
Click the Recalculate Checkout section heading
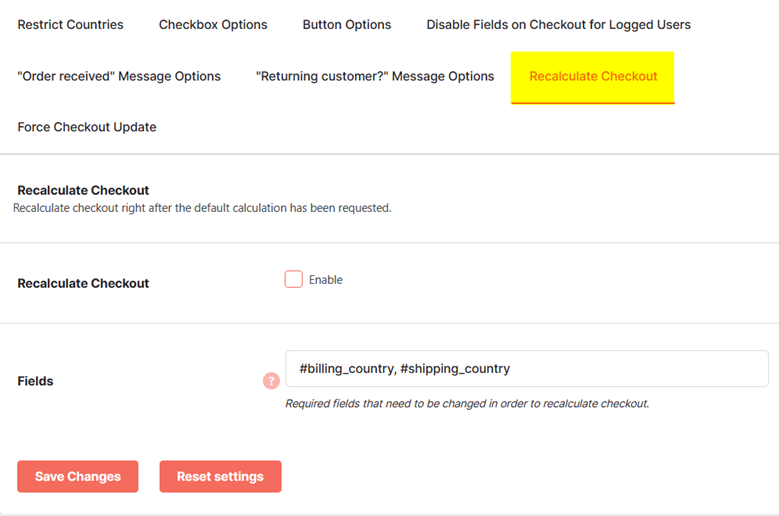pyautogui.click(x=83, y=190)
